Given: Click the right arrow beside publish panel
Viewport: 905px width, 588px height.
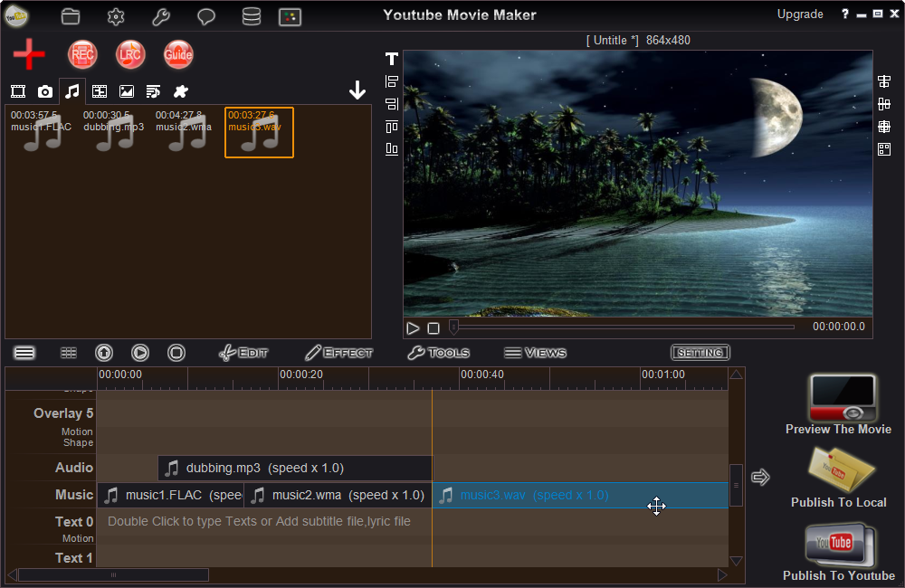Looking at the screenshot, I should [761, 478].
